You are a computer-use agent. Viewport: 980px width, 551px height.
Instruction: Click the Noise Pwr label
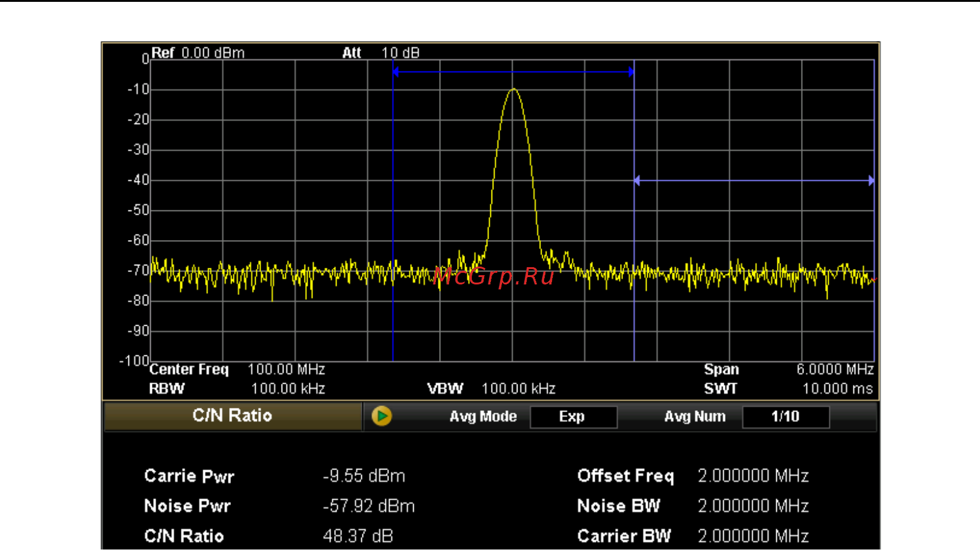187,506
